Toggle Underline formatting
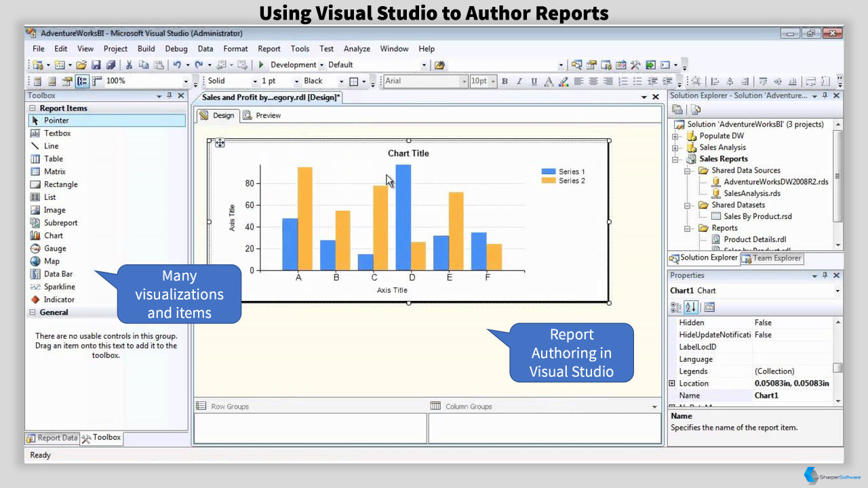 click(x=534, y=81)
